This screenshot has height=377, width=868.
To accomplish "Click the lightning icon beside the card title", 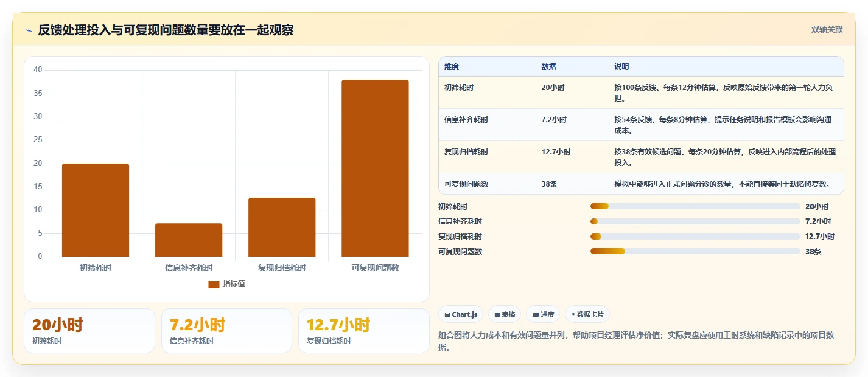I will (29, 30).
